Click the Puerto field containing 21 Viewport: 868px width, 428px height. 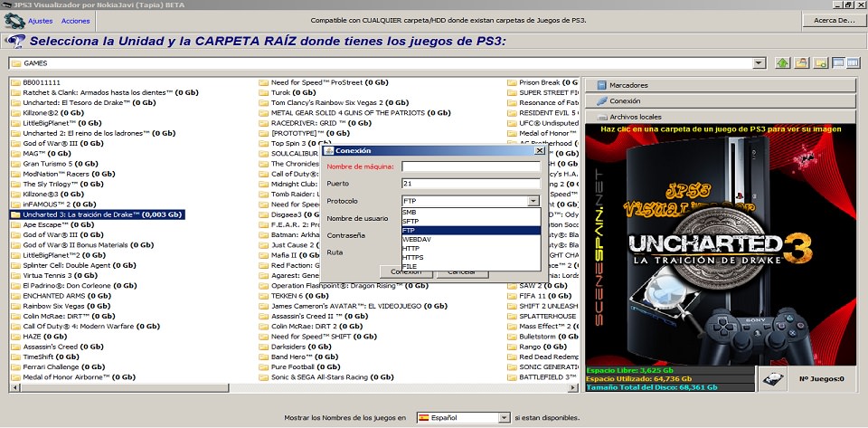(471, 184)
